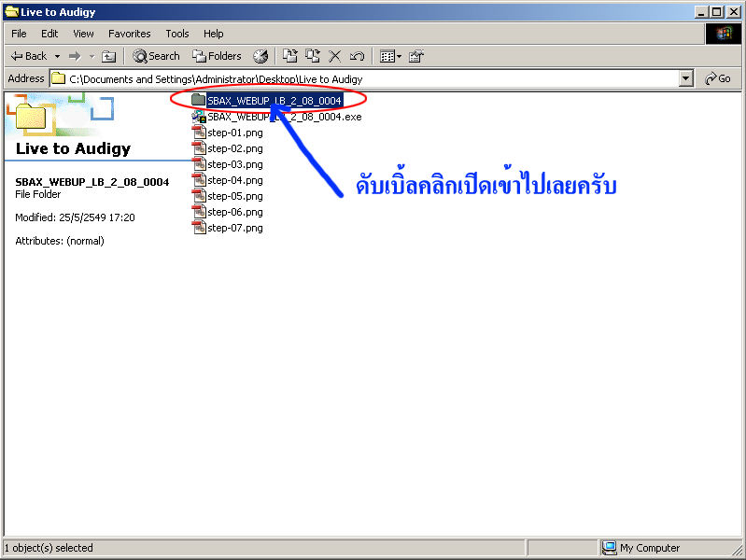Select the SBAX_WEBUP_LB_2_08_0004.exe file name
The image size is (746, 560).
(x=285, y=117)
